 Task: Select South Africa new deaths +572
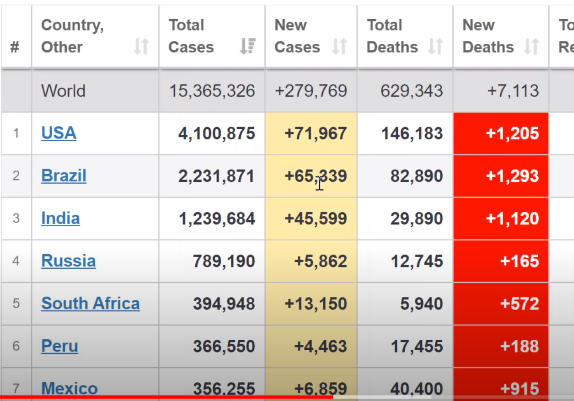coord(519,304)
